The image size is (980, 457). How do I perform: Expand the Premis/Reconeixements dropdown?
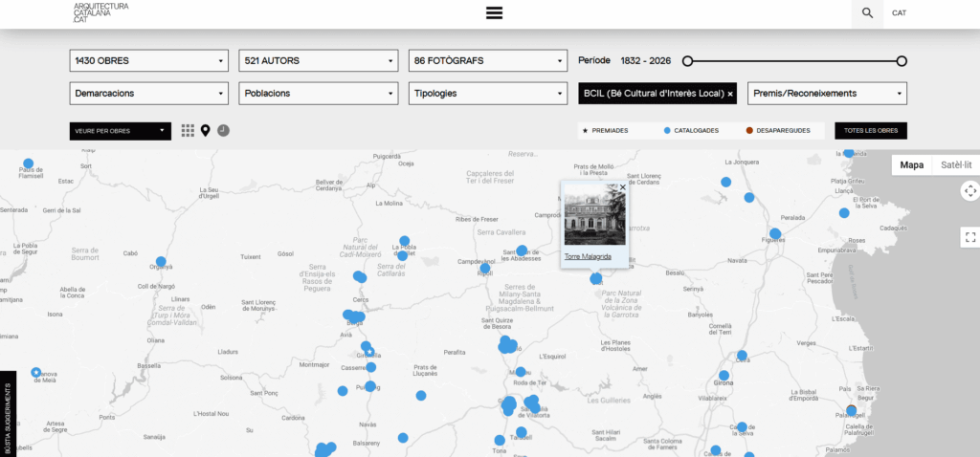pos(827,94)
